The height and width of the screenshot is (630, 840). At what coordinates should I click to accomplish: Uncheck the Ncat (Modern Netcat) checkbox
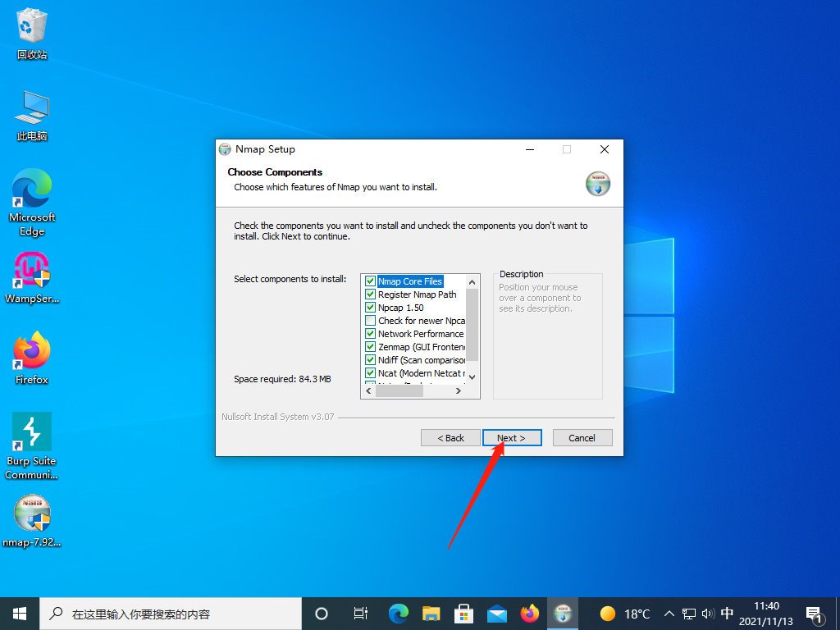coord(370,373)
